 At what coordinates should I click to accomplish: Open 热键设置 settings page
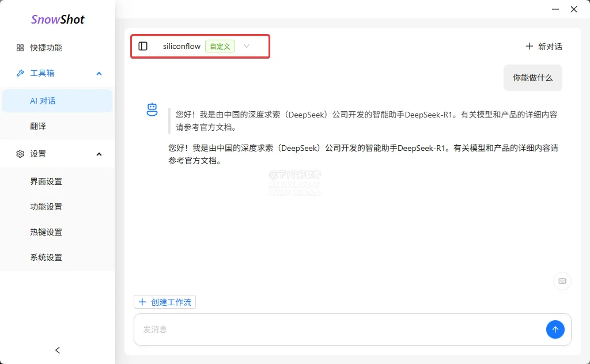tap(58, 232)
